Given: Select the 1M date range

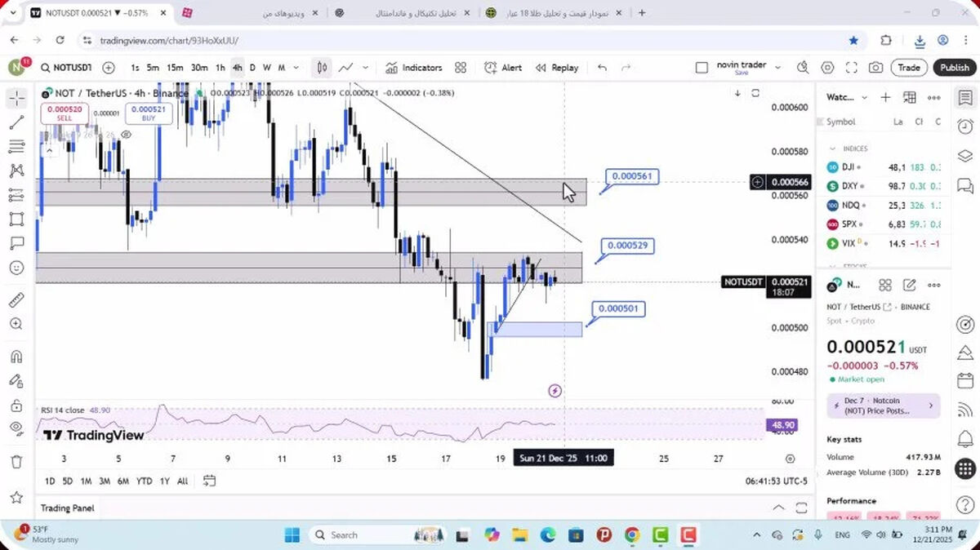Looking at the screenshot, I should (x=86, y=481).
